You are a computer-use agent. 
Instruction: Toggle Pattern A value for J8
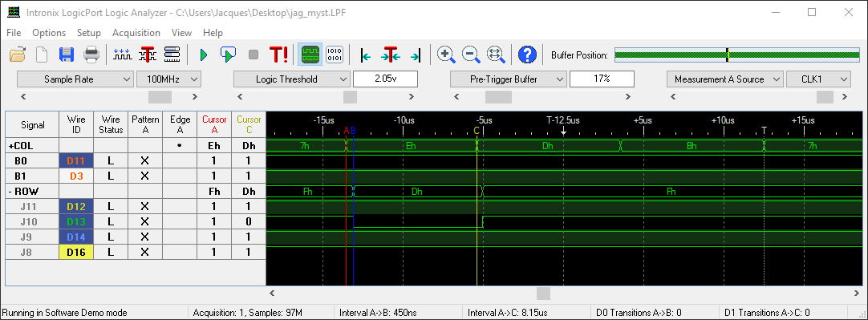(145, 252)
